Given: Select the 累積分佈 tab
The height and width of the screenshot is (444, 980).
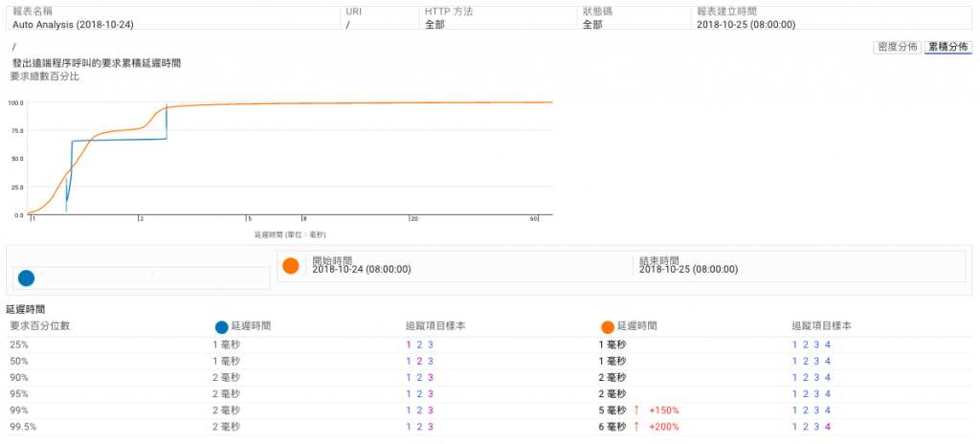Looking at the screenshot, I should tap(948, 48).
